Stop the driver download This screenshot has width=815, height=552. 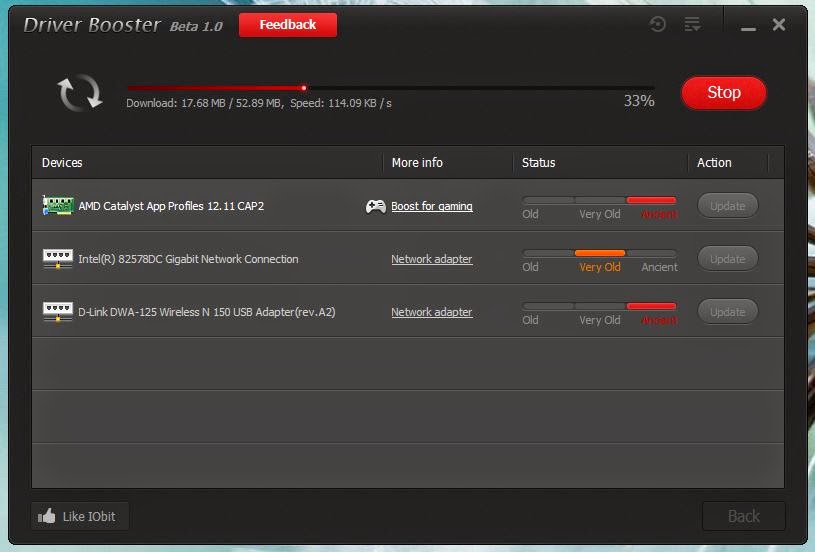[x=724, y=93]
